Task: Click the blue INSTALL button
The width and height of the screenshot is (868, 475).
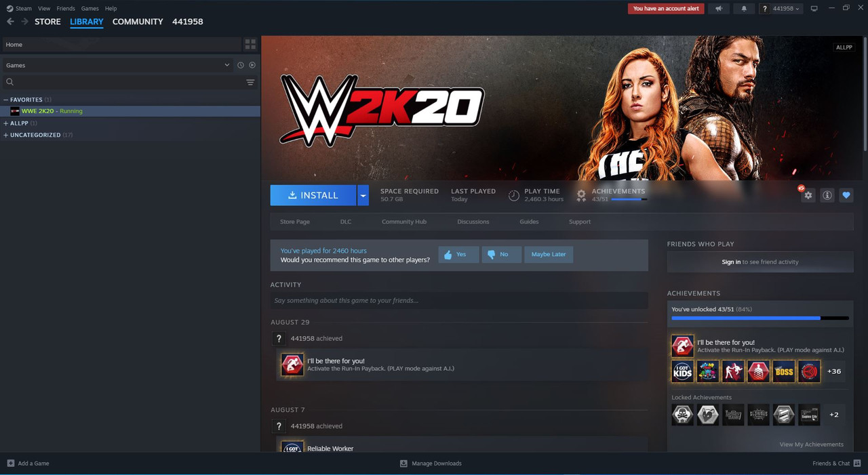Action: pos(313,195)
